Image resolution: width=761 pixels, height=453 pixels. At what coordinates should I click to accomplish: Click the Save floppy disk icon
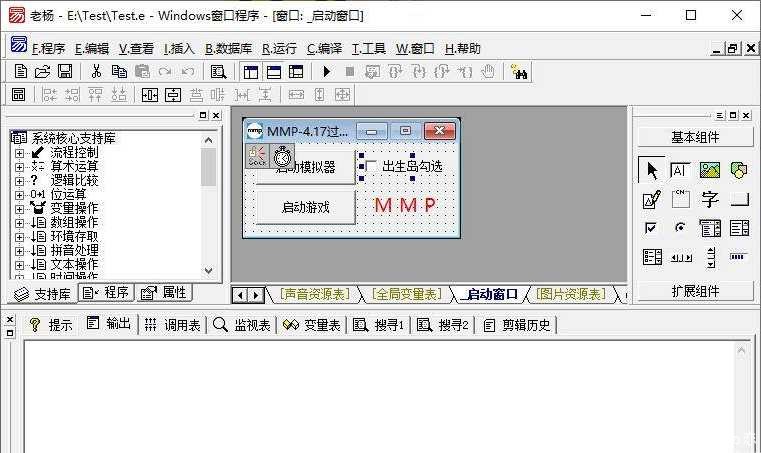65,72
